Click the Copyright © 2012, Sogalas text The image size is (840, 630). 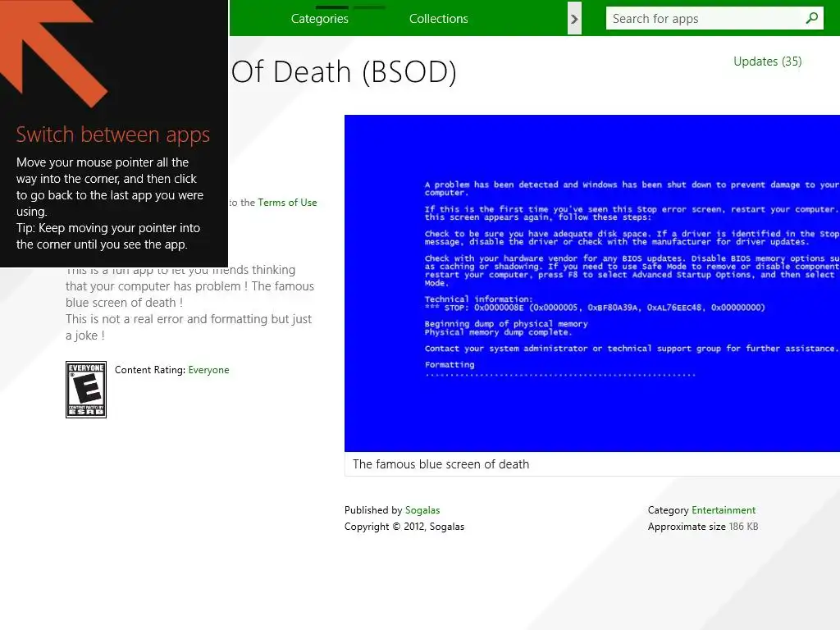pyautogui.click(x=404, y=527)
